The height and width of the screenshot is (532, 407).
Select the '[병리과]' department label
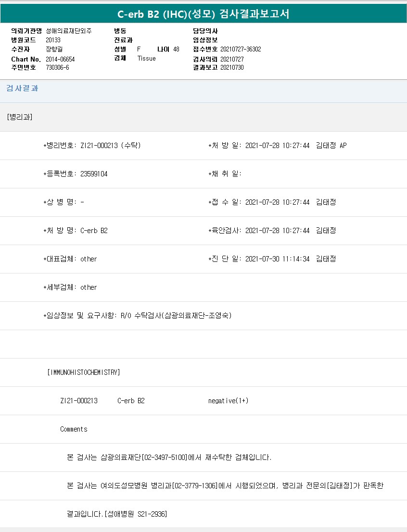point(19,117)
